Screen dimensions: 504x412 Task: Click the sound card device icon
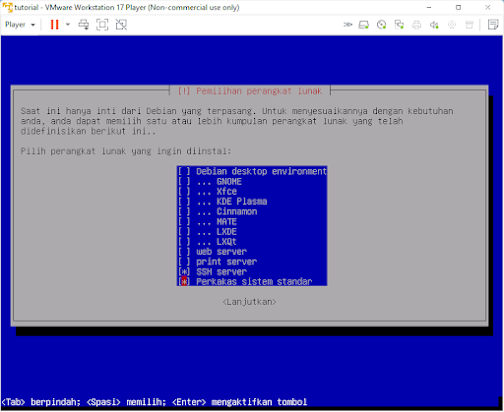tap(434, 25)
